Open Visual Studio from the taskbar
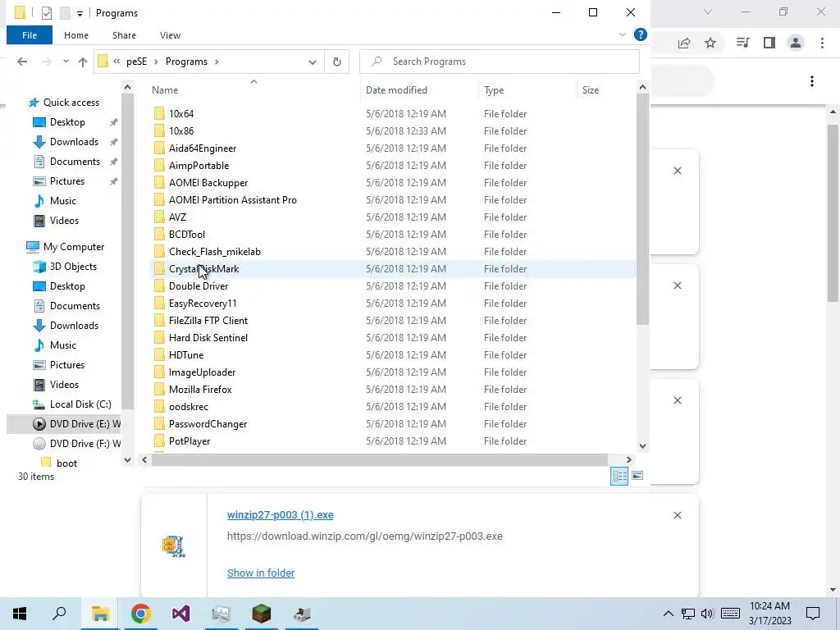 (181, 614)
